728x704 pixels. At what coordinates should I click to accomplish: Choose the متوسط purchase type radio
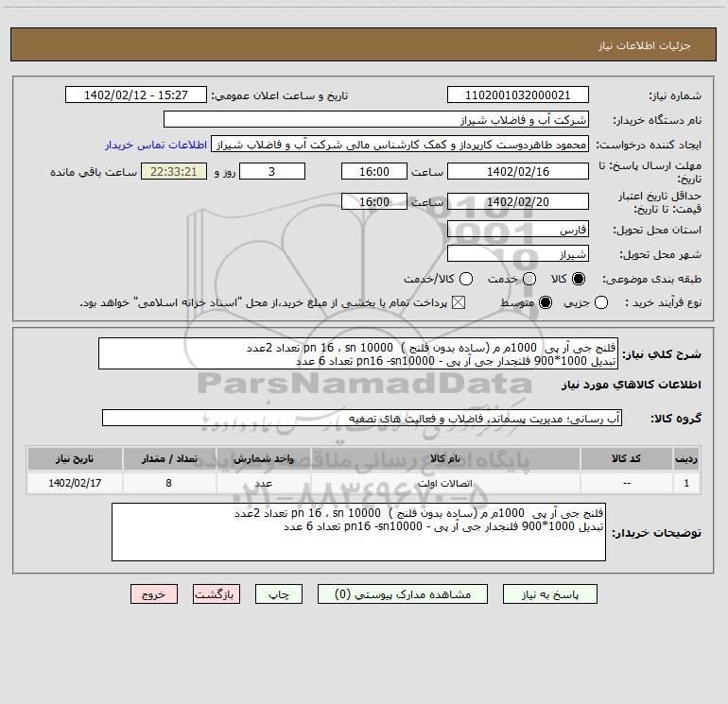pyautogui.click(x=546, y=302)
